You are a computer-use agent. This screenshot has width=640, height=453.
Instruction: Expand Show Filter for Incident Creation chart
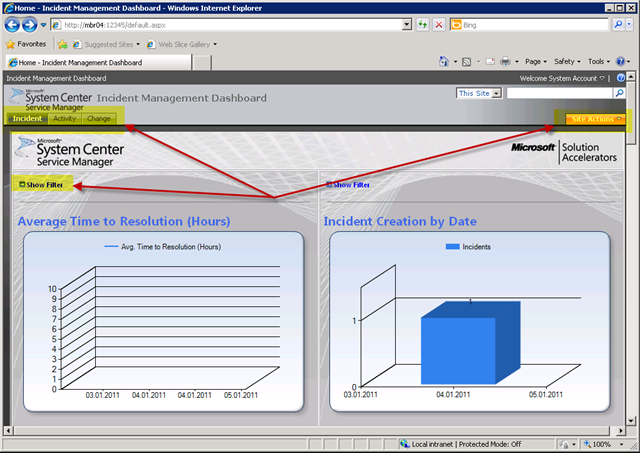coord(350,185)
